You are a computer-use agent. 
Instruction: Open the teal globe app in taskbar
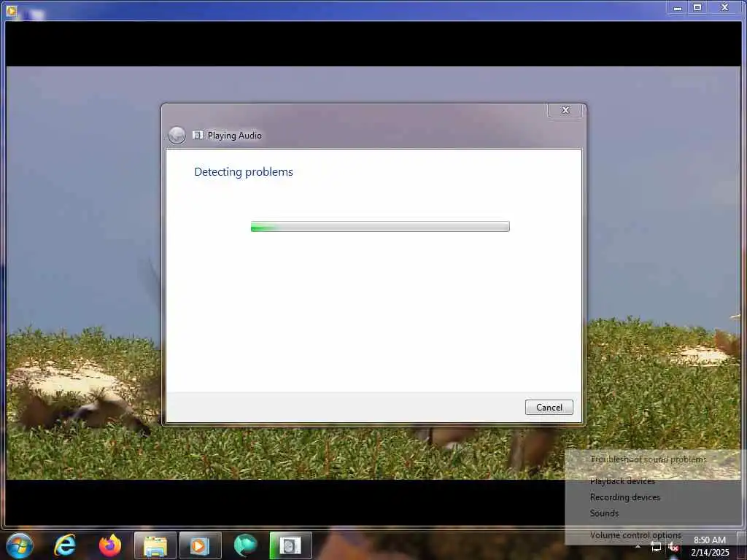[245, 545]
